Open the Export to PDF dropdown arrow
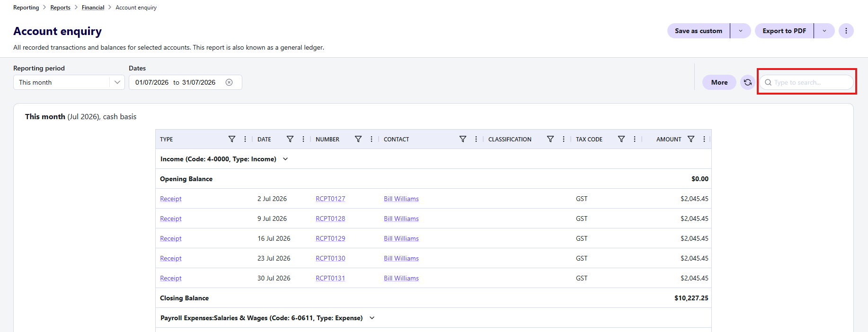868x332 pixels. 824,31
